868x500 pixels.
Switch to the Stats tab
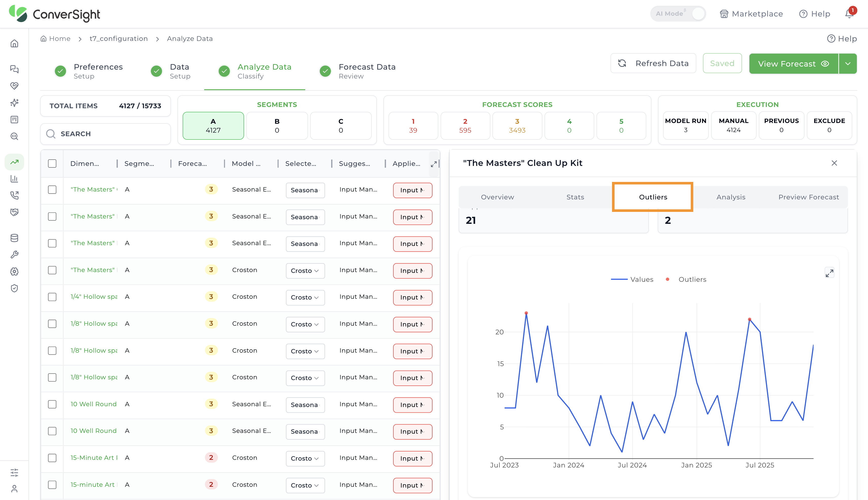(x=575, y=197)
